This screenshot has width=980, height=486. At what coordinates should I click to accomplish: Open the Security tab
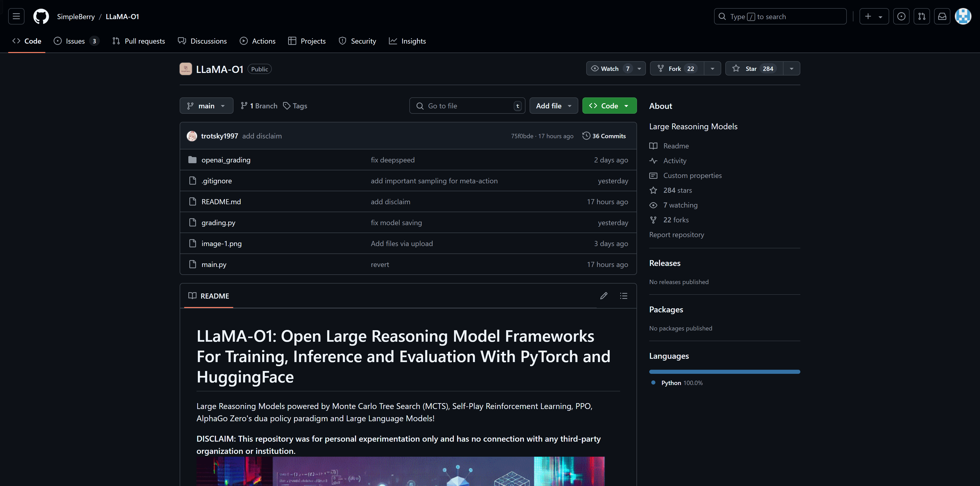click(x=357, y=41)
